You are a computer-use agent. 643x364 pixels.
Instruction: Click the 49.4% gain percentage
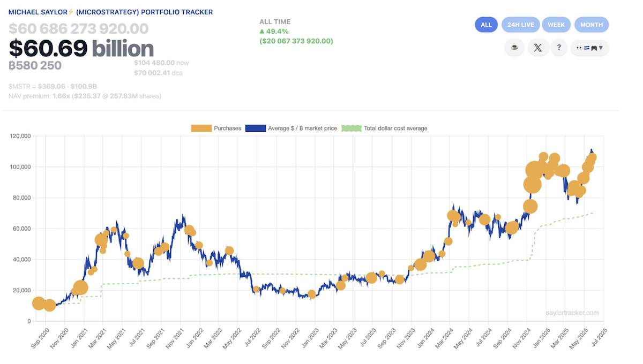(274, 32)
